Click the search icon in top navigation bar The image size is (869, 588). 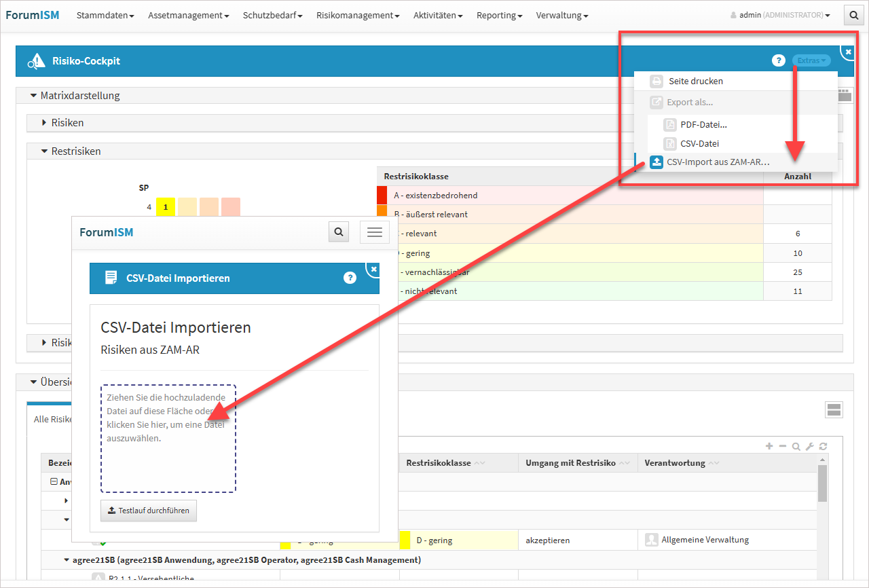coord(853,15)
